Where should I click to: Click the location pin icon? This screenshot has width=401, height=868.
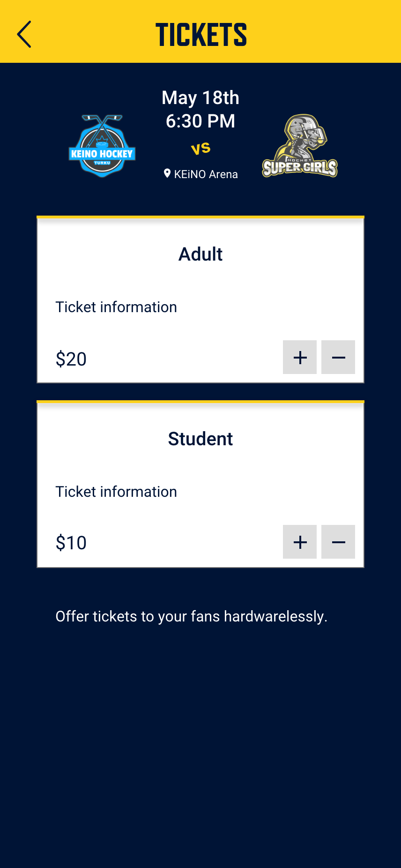tap(167, 173)
